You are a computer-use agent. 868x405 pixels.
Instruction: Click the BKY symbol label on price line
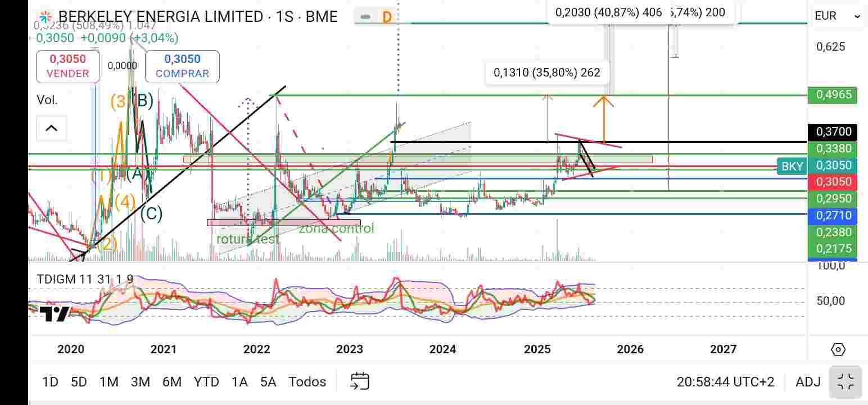coord(792,166)
